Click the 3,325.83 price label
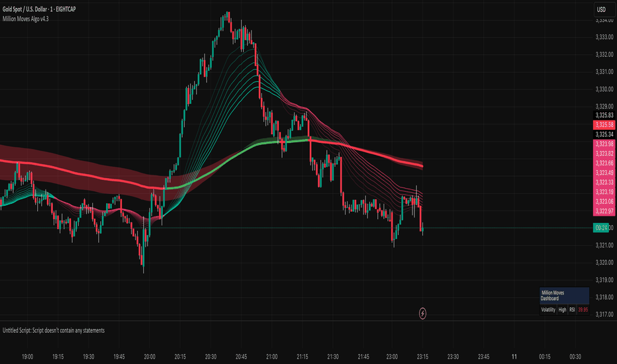 click(x=604, y=115)
